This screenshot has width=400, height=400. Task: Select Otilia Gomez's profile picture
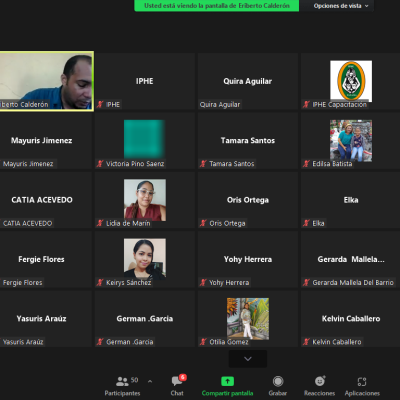248,318
